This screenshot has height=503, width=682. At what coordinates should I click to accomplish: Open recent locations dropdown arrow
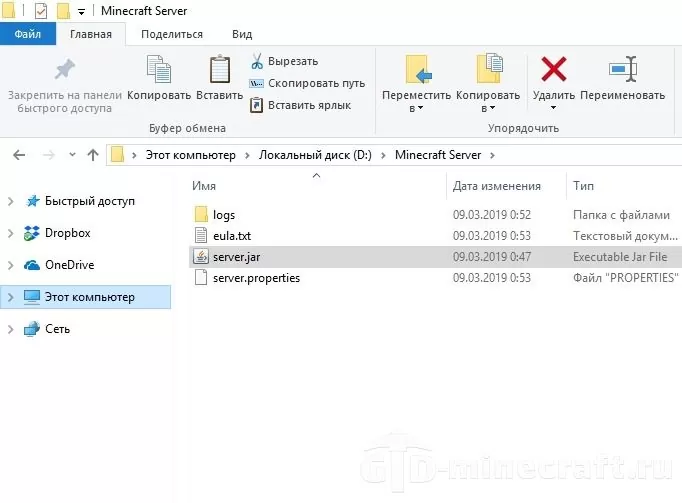coord(71,155)
